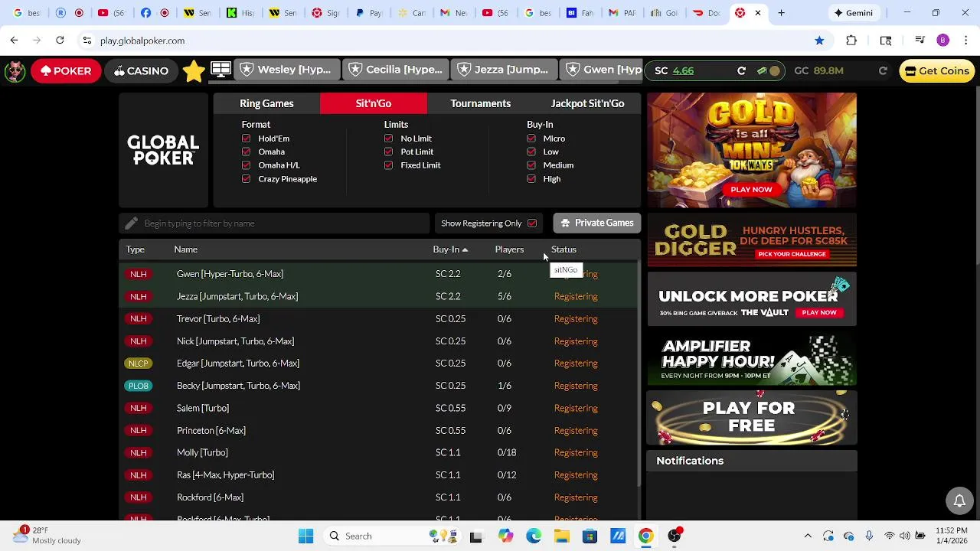Click the Get Coins button

click(936, 70)
